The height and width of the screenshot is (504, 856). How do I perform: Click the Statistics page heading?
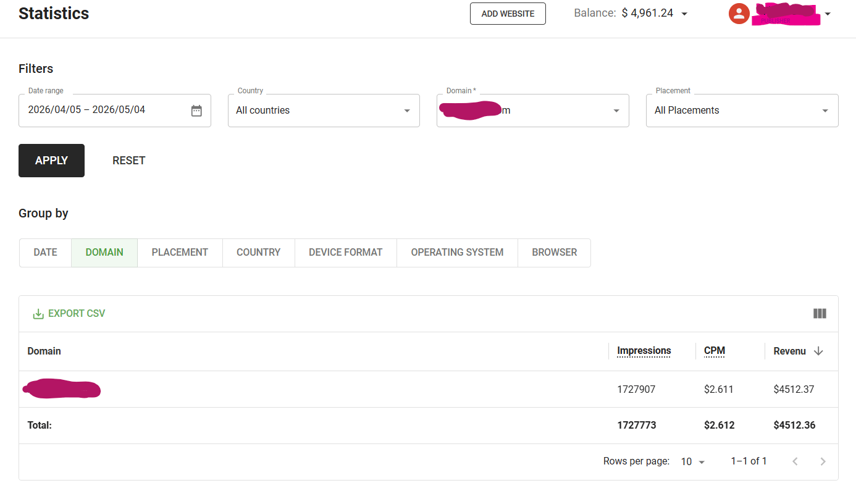tap(54, 13)
